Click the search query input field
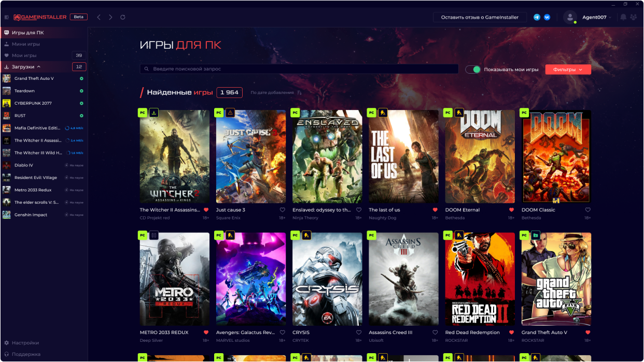 click(299, 69)
